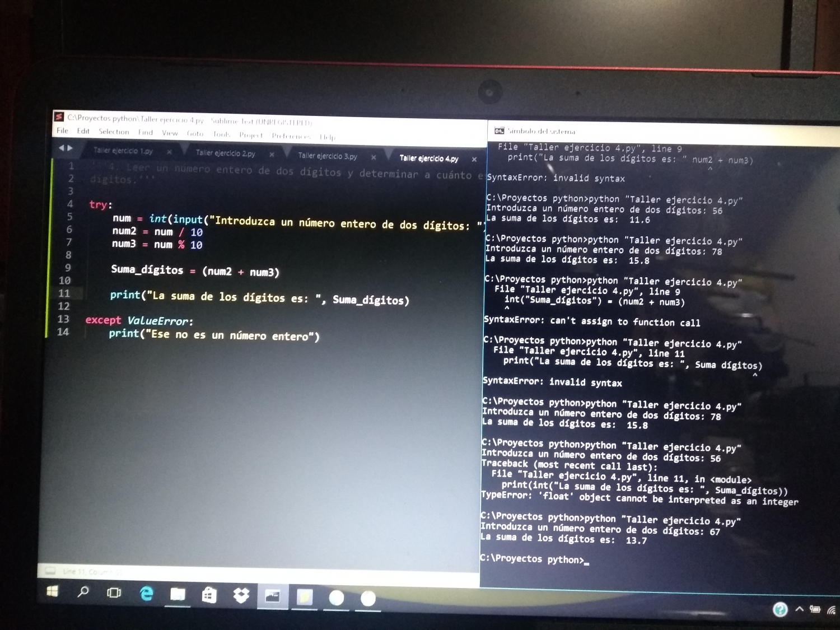This screenshot has height=630, width=840.
Task: Open Task View on the taskbar
Action: tap(114, 592)
